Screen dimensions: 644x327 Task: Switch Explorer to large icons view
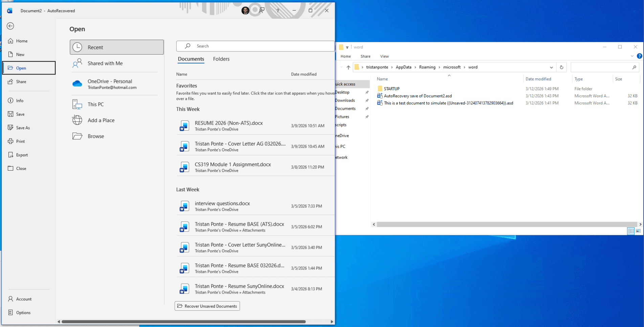pyautogui.click(x=638, y=231)
